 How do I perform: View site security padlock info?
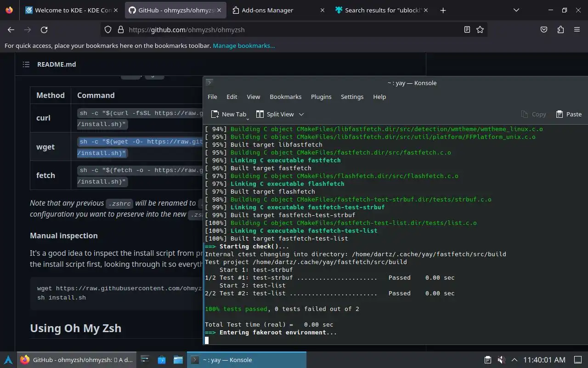pyautogui.click(x=121, y=29)
